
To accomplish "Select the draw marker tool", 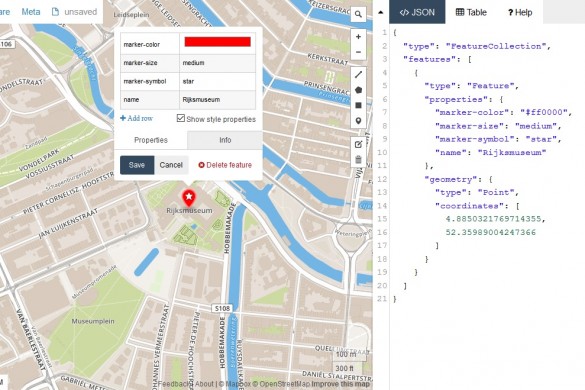I will click(x=358, y=121).
